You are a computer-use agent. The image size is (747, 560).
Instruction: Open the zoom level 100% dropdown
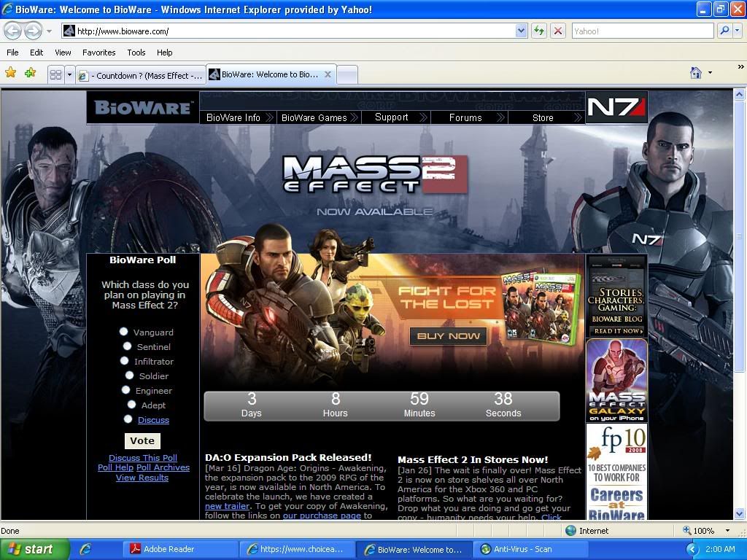(727, 531)
